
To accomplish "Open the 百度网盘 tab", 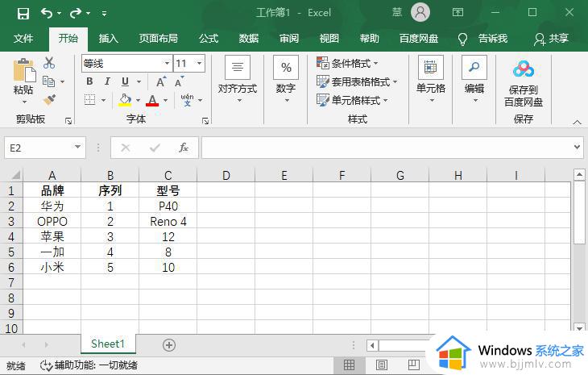I will coord(419,39).
